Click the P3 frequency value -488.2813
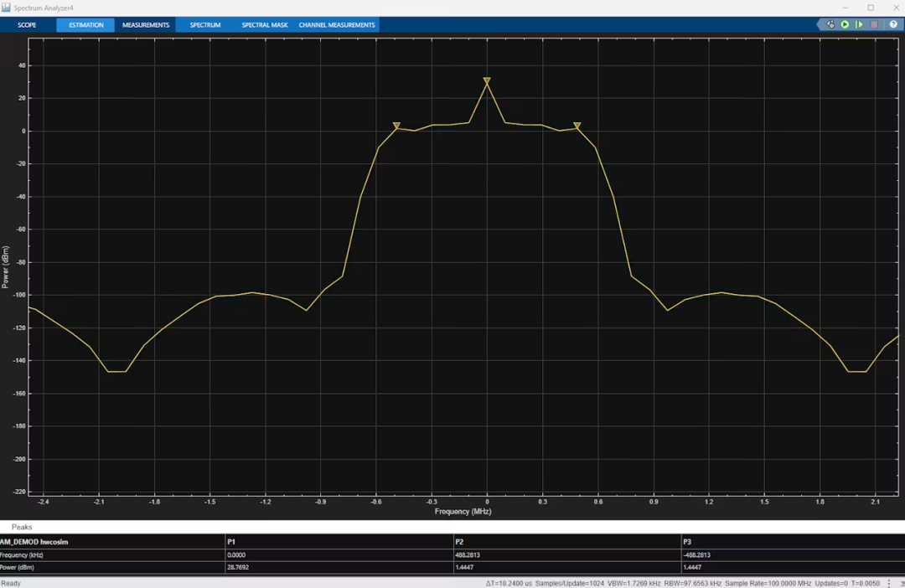This screenshot has width=905, height=588. coord(696,555)
